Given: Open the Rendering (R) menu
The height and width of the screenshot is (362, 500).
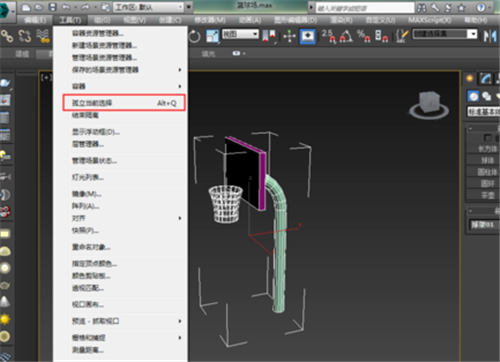Looking at the screenshot, I should pos(341,20).
